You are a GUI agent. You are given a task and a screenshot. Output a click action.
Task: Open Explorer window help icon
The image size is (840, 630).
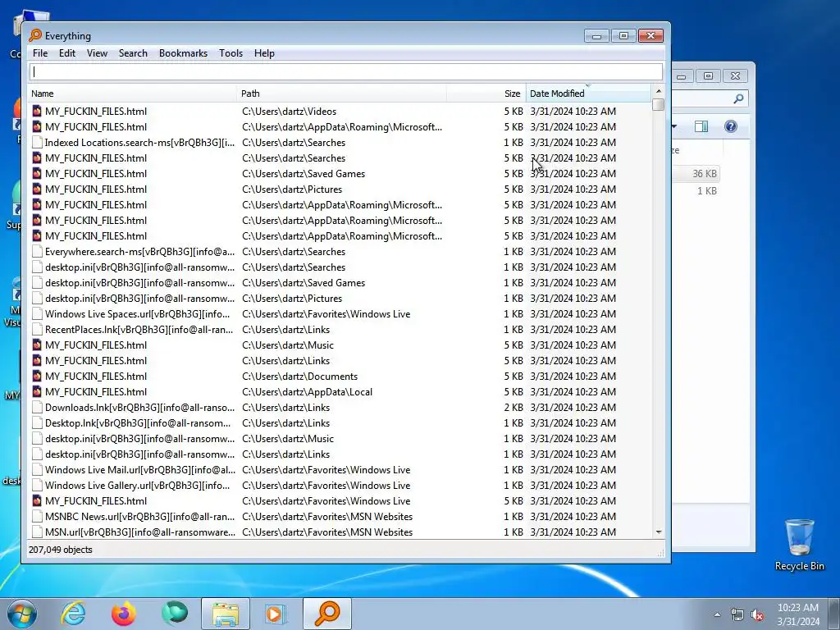[x=731, y=126]
